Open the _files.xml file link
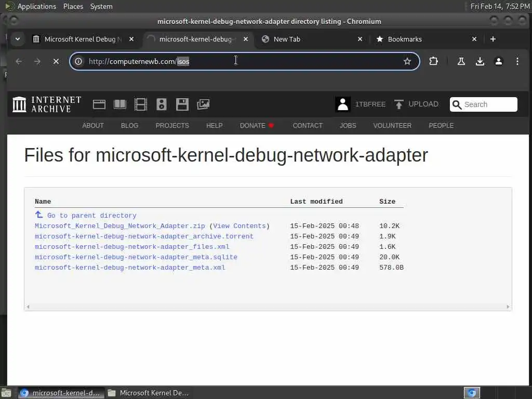 point(132,247)
